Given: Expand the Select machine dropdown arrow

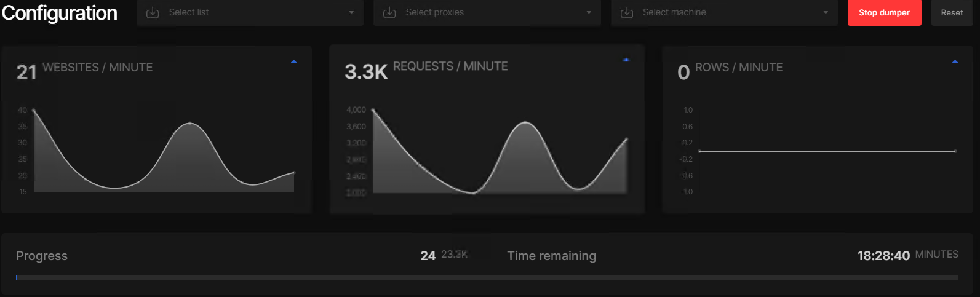Looking at the screenshot, I should pyautogui.click(x=826, y=12).
